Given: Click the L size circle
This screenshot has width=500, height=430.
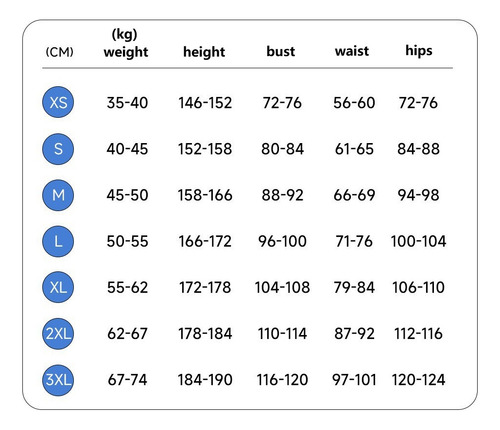Looking at the screenshot, I should [58, 241].
